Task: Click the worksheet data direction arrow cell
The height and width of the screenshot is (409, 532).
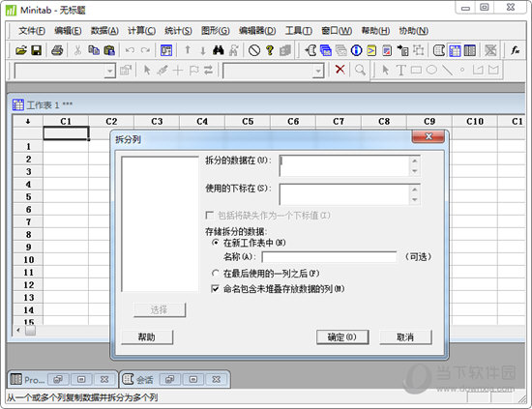Action: click(28, 122)
